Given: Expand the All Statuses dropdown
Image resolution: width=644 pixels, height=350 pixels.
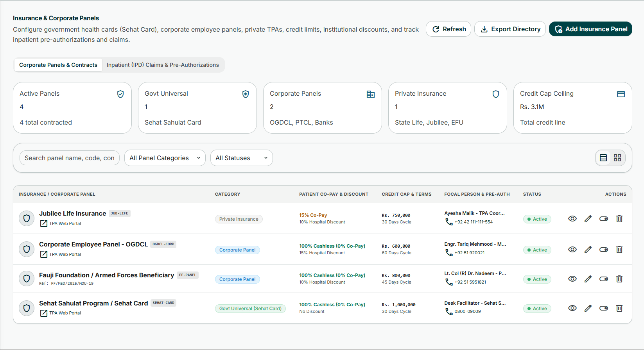Looking at the screenshot, I should 242,158.
